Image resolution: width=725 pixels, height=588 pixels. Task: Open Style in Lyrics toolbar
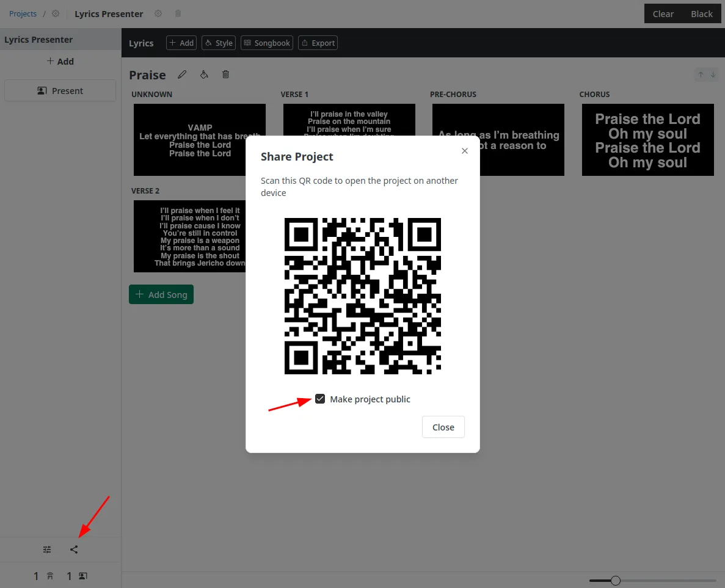[x=219, y=43]
